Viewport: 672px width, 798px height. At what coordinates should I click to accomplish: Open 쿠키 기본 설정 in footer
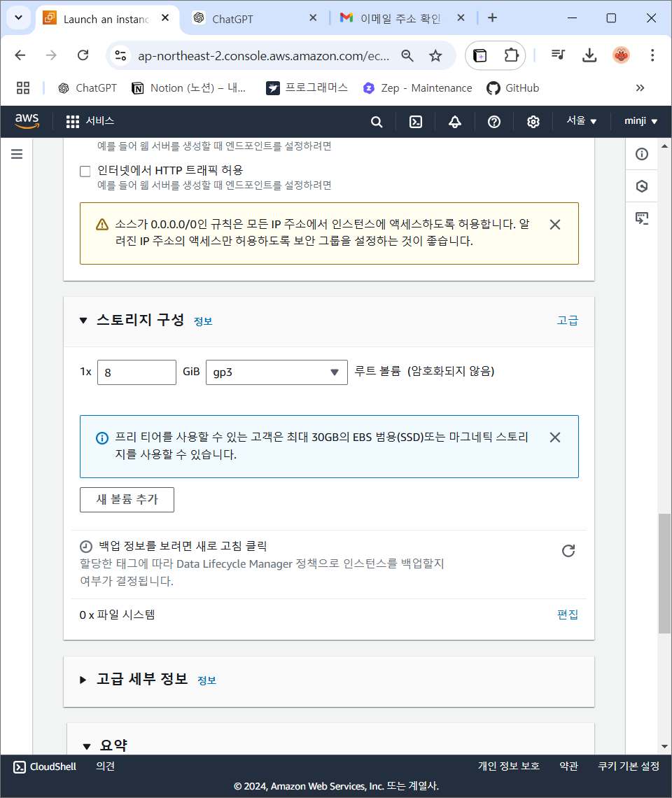point(629,766)
